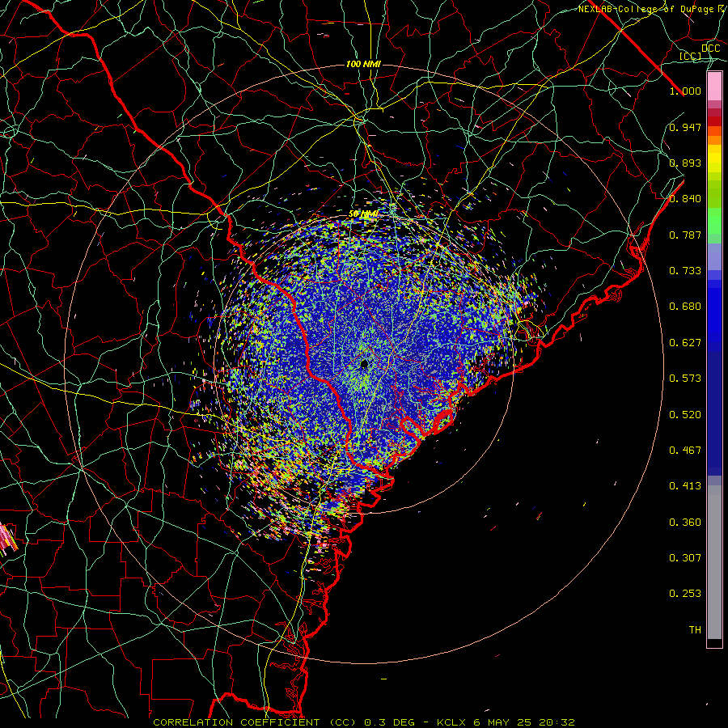This screenshot has height=728, width=728.
Task: Click the 0.307 legend value
Action: (x=685, y=558)
